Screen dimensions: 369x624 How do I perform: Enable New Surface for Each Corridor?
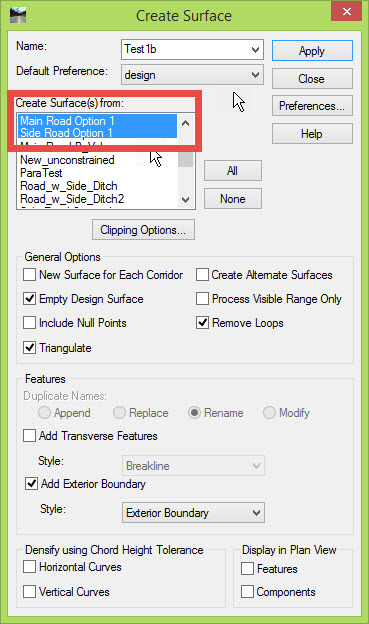(29, 275)
